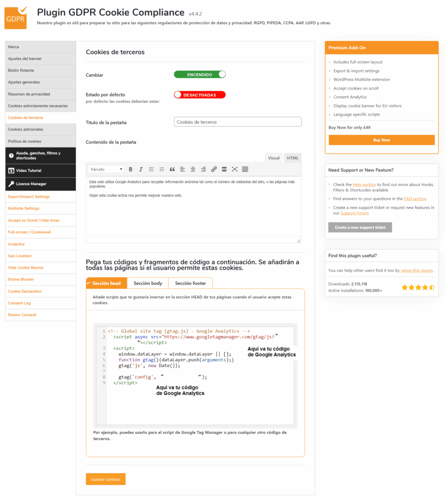Enable distraction-free fullscreen writing mode
Screen dimensions: 446x504
tap(234, 169)
